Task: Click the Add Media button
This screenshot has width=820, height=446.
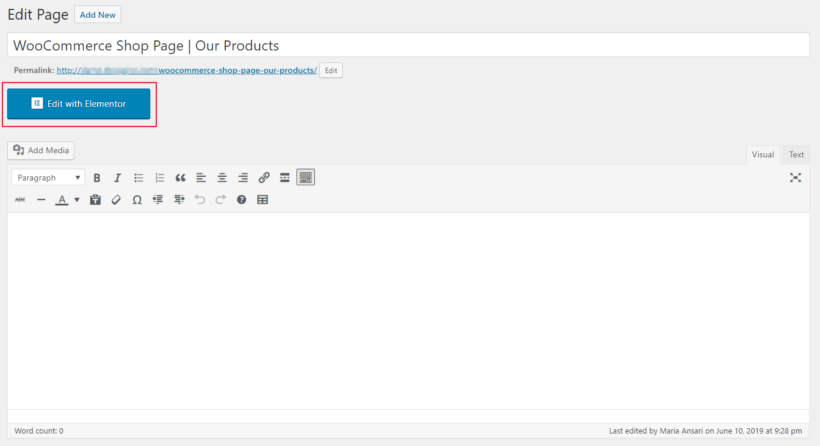Action: 41,151
